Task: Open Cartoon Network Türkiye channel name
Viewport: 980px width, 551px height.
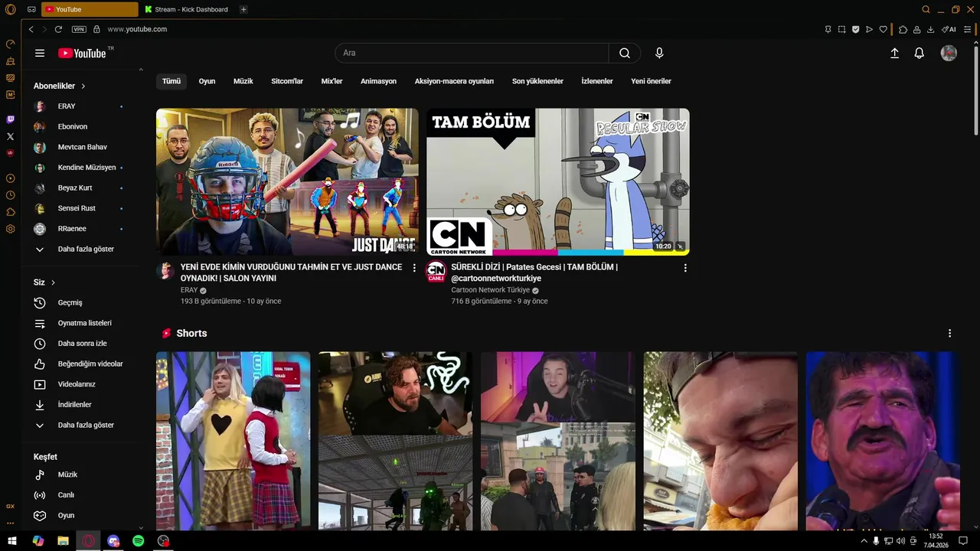Action: 490,290
